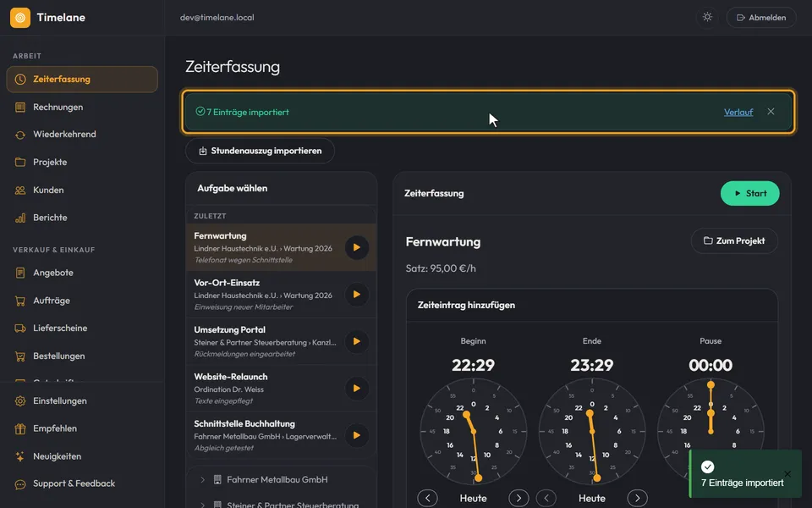This screenshot has height=508, width=812.
Task: Open Zeiterfassung in the sidebar
Action: [82, 80]
